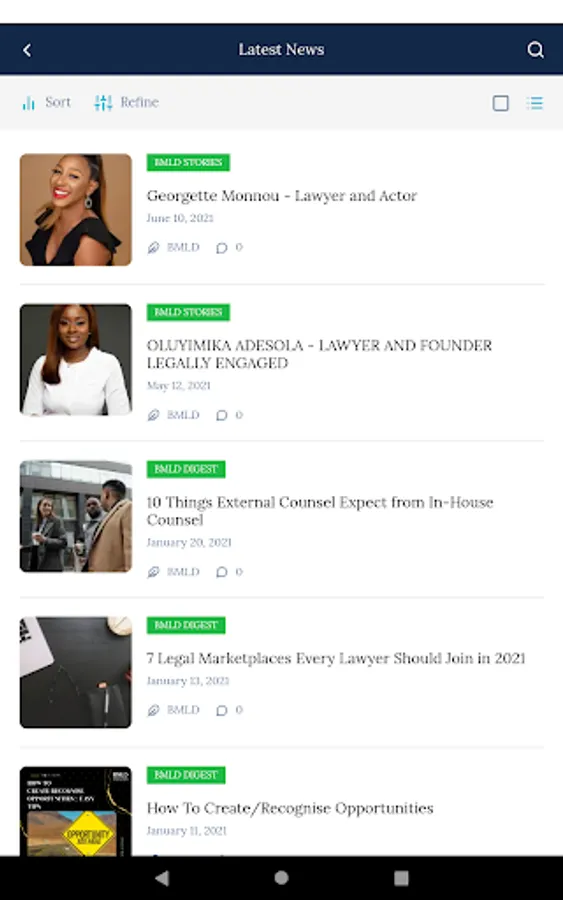Screen dimensions: 563x900
Task: Switch to list view icon
Action: [x=535, y=103]
